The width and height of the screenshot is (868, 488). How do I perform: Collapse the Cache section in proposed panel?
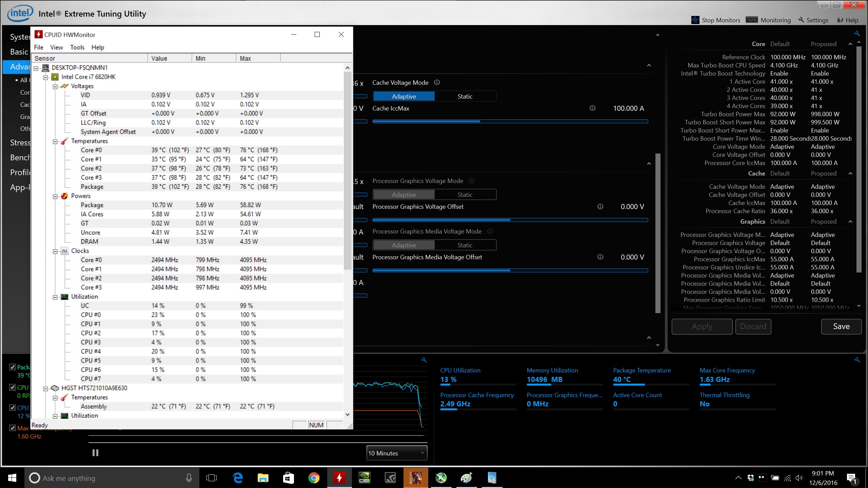(850, 174)
